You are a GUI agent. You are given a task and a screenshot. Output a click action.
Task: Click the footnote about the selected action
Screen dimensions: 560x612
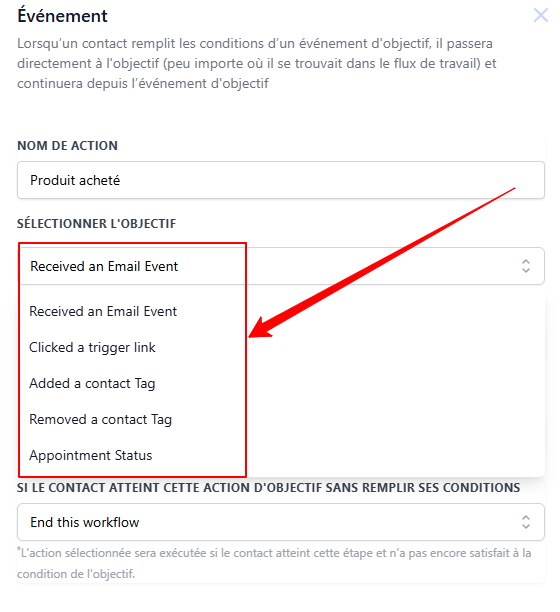coord(274,564)
